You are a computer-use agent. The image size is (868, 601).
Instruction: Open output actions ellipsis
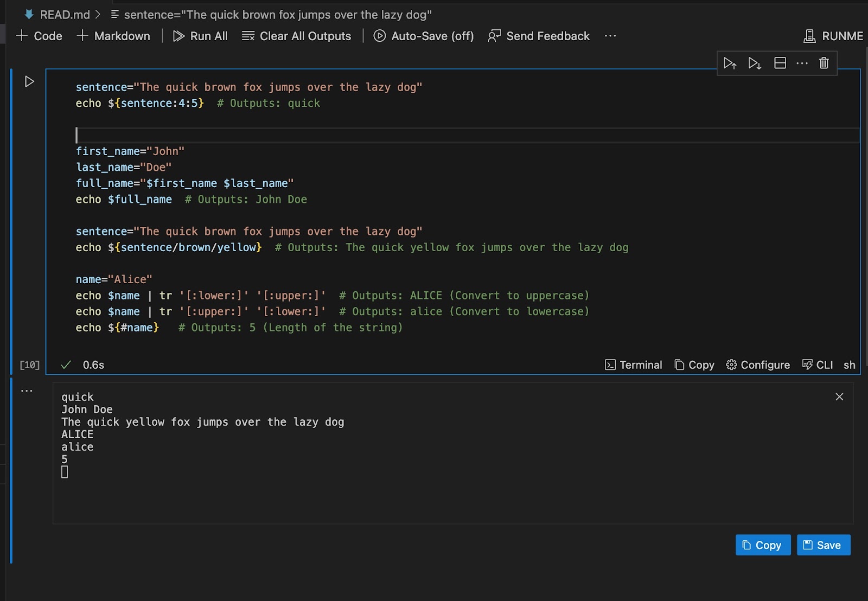point(27,391)
